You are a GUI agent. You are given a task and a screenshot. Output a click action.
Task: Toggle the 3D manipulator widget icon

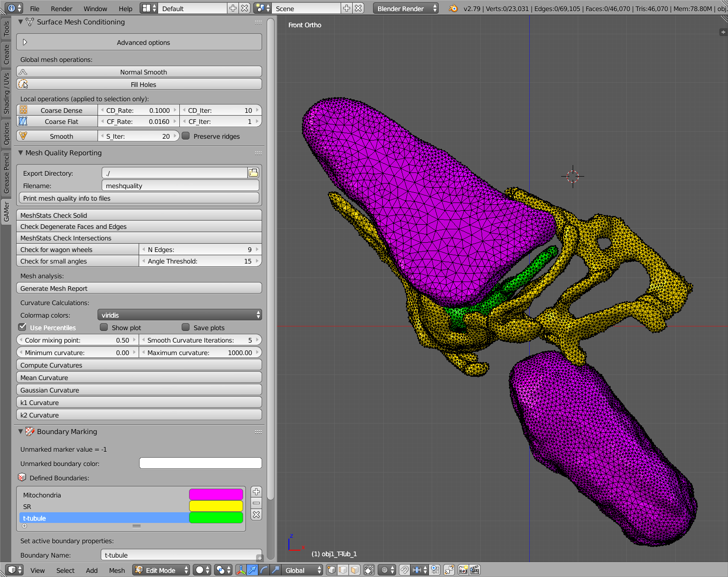[241, 570]
